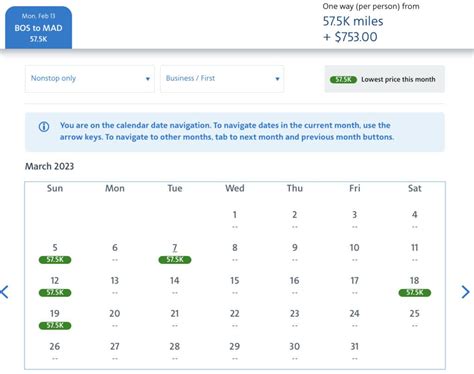Viewport: 474px width, 374px height.
Task: Choose March 12 with 57.5K price
Action: pos(55,286)
